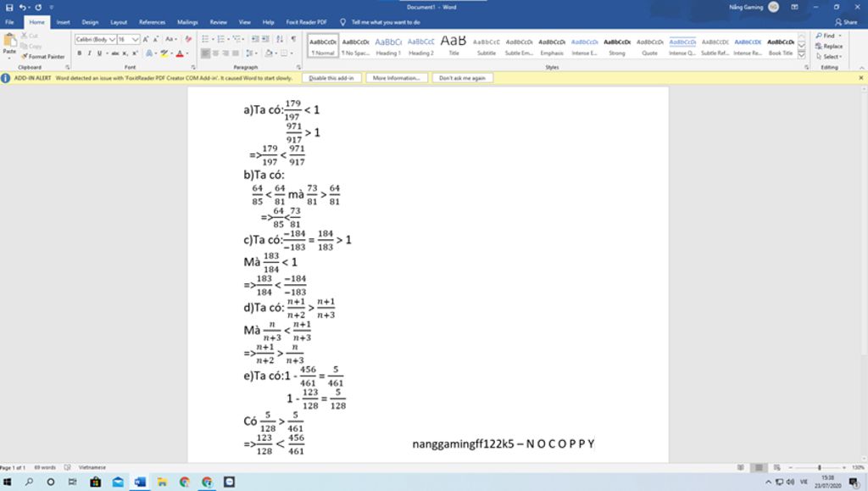Image resolution: width=868 pixels, height=491 pixels.
Task: Undo the last action in quick access toolbar
Action: coord(22,7)
